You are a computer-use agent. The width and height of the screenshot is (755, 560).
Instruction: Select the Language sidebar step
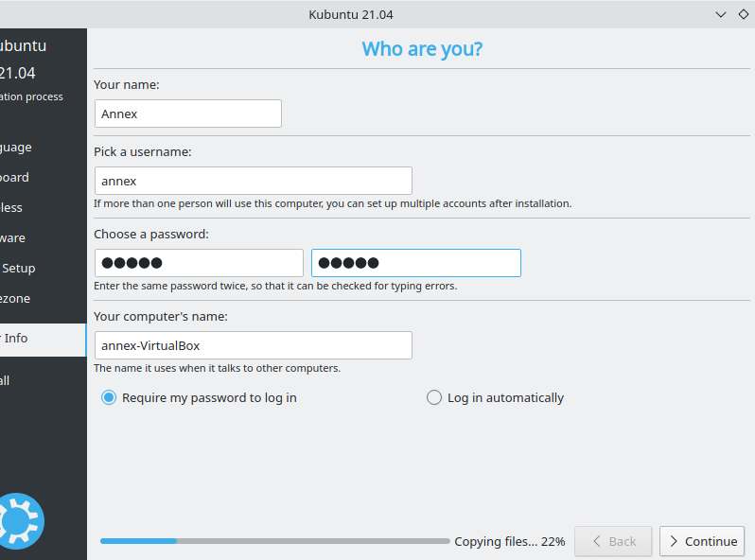tap(16, 148)
